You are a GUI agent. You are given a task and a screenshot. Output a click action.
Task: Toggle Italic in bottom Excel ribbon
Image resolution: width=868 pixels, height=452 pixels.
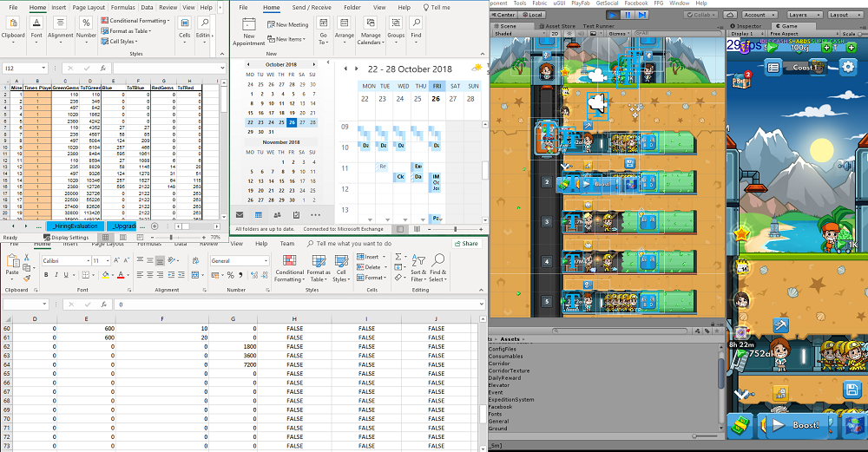pos(56,275)
